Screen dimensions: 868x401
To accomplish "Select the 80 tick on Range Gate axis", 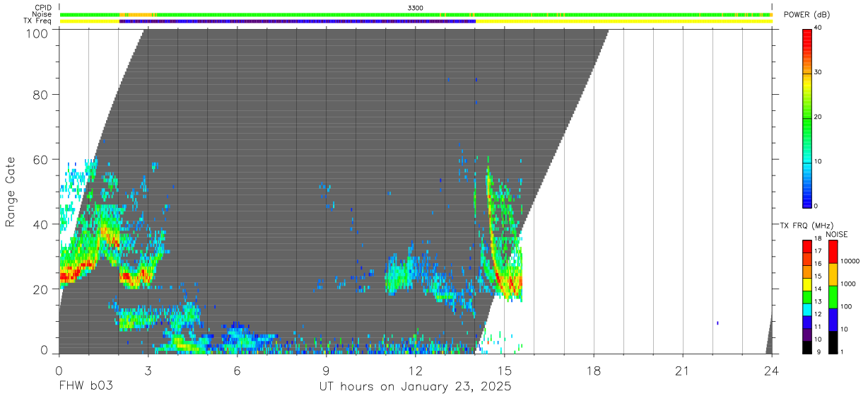I will tap(41, 94).
